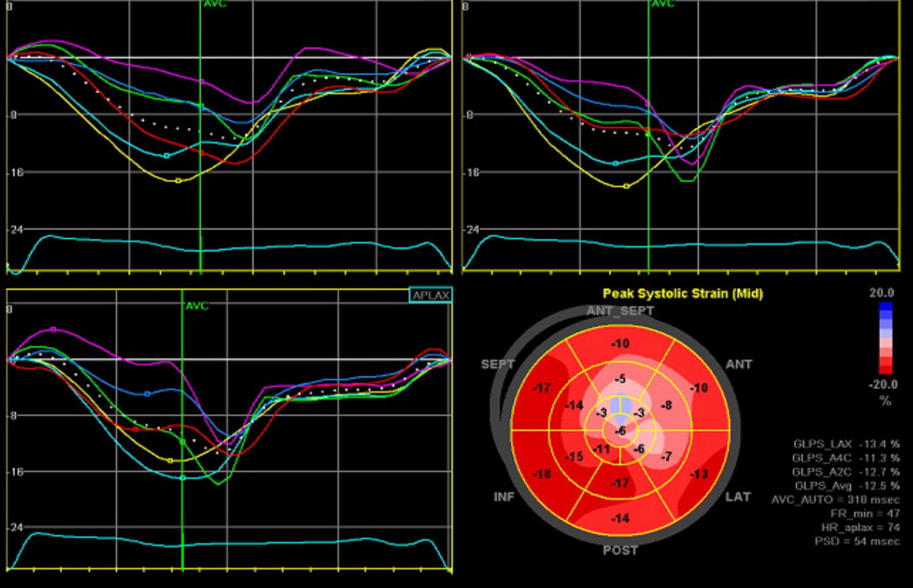Select the mid anteroseptal segment showing -5
913x588 pixels.
pos(620,379)
